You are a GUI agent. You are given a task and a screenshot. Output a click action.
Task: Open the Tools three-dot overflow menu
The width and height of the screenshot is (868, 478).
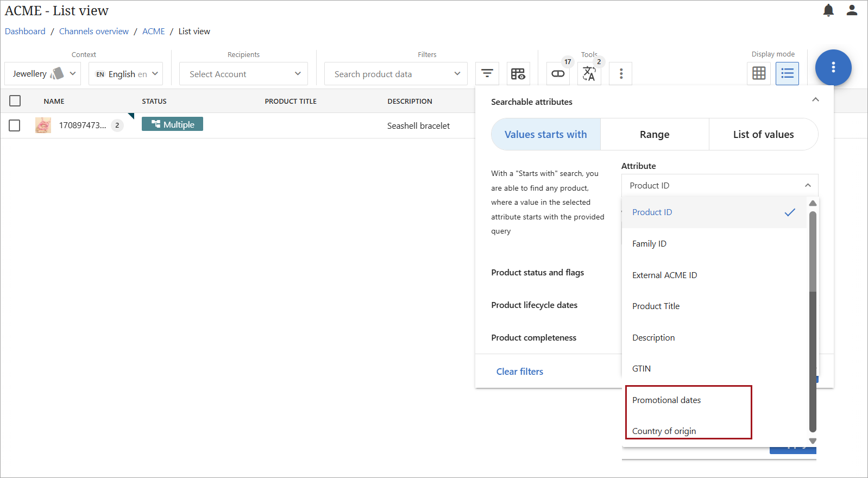coord(621,73)
